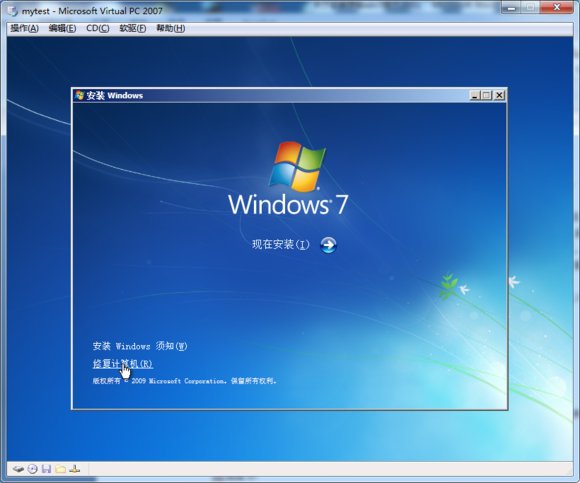The width and height of the screenshot is (580, 483).
Task: Close the Virtual PC 2007 window
Action: [557, 7]
